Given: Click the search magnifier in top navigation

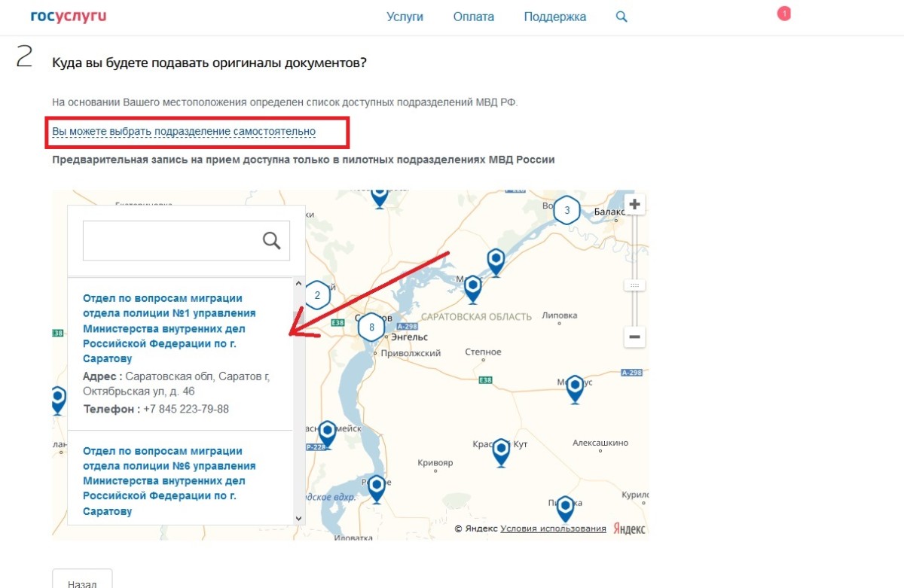Looking at the screenshot, I should click(621, 17).
